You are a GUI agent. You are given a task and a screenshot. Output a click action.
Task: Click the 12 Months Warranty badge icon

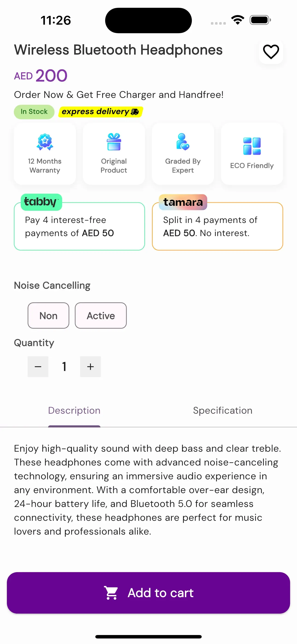(45, 142)
